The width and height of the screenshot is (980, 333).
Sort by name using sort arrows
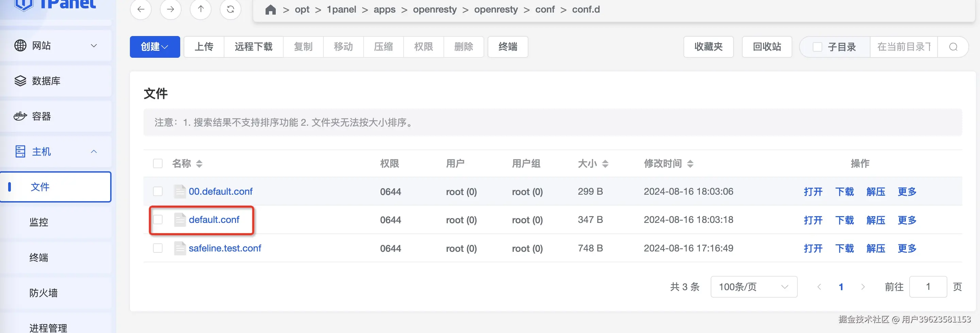[199, 164]
